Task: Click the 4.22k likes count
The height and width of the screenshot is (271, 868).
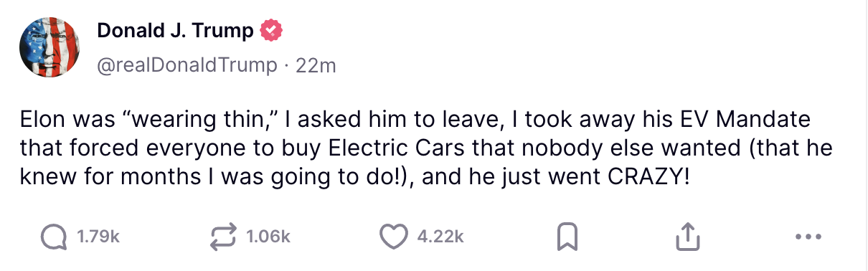Action: (x=440, y=237)
